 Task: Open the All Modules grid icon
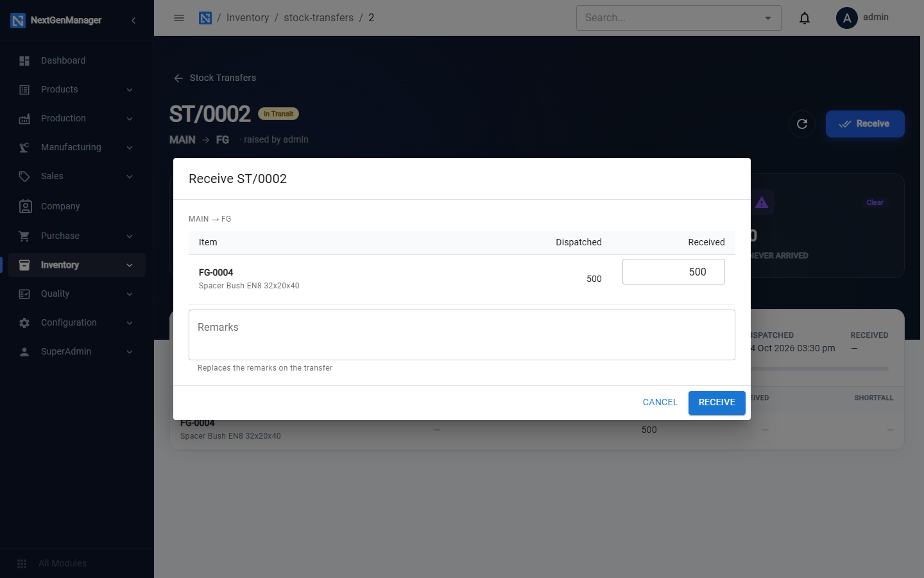click(22, 563)
